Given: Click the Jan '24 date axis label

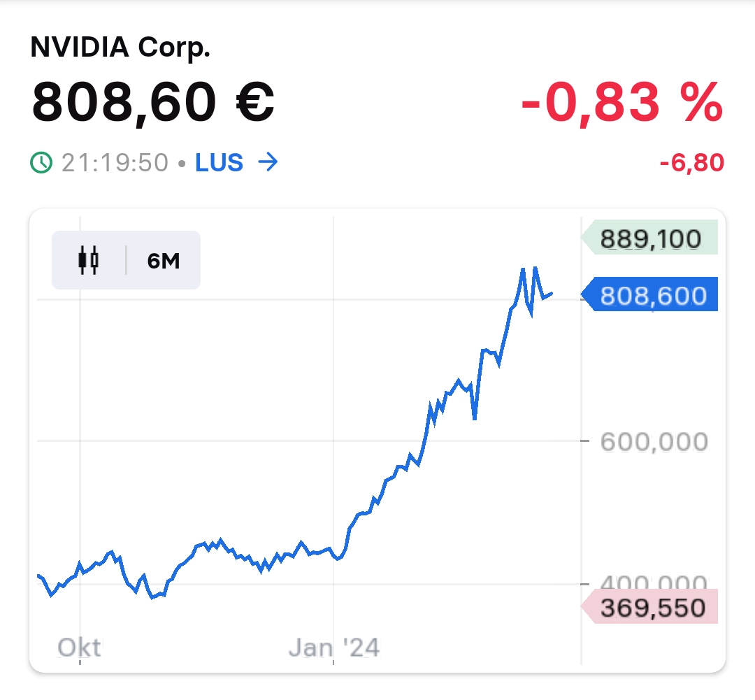Looking at the screenshot, I should pyautogui.click(x=334, y=648).
